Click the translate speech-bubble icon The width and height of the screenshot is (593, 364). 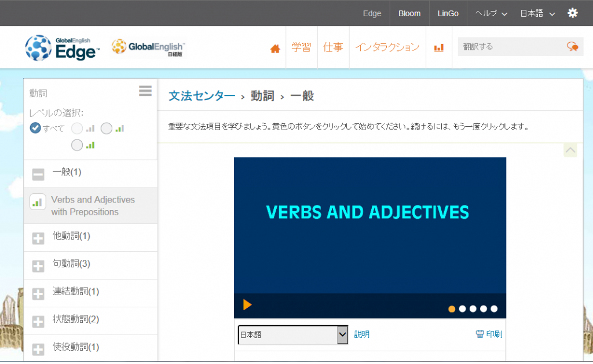point(573,46)
